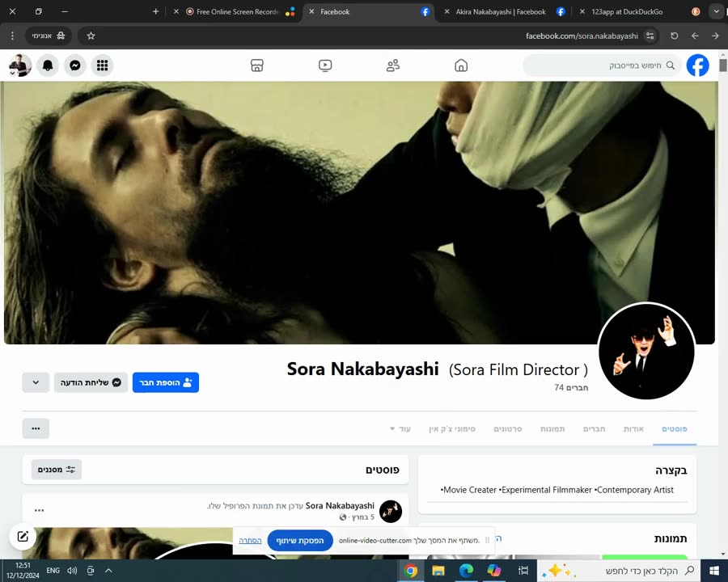728x582 pixels.
Task: Expand the עוד (More) profile tabs dropdown
Action: [x=400, y=429]
